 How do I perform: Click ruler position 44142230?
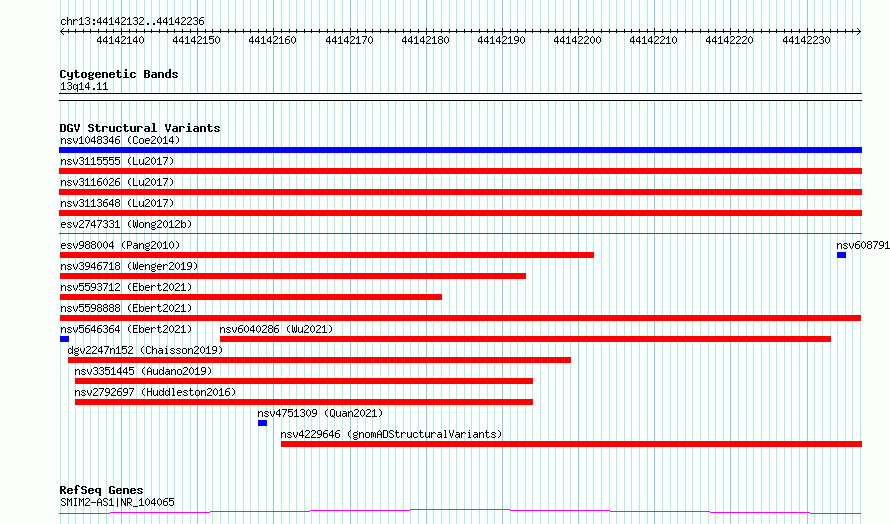(806, 40)
